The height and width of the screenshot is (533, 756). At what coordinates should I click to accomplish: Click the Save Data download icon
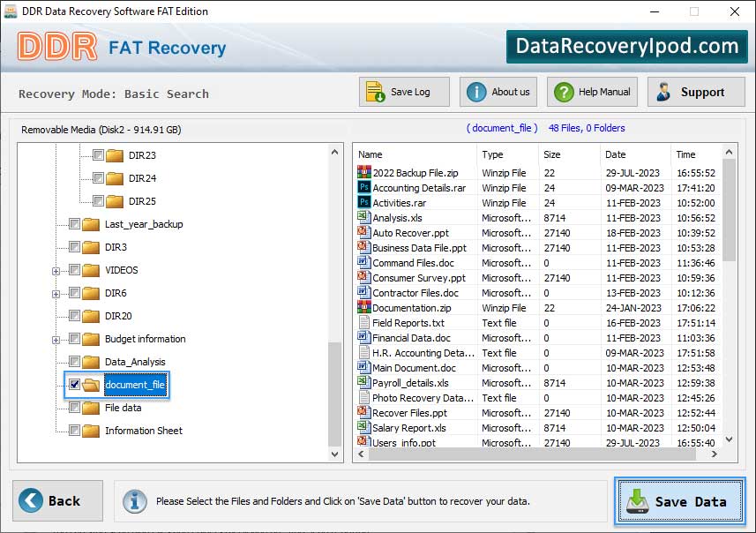click(x=638, y=501)
